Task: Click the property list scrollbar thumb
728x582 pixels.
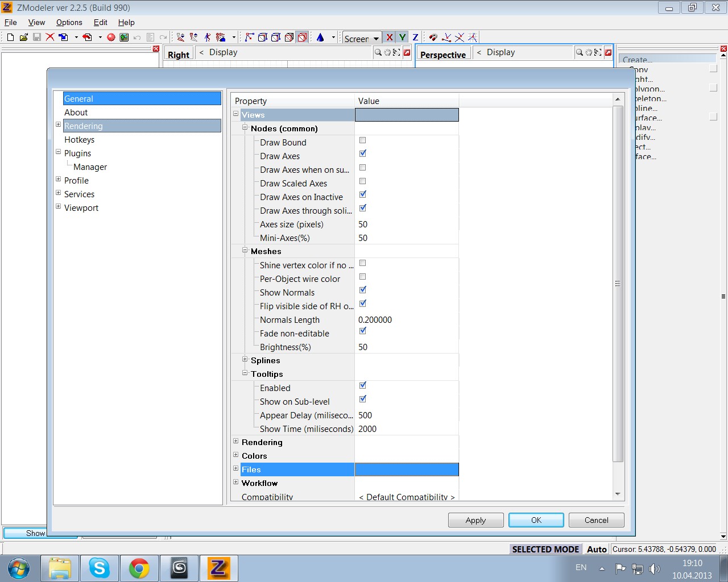Action: coord(618,284)
